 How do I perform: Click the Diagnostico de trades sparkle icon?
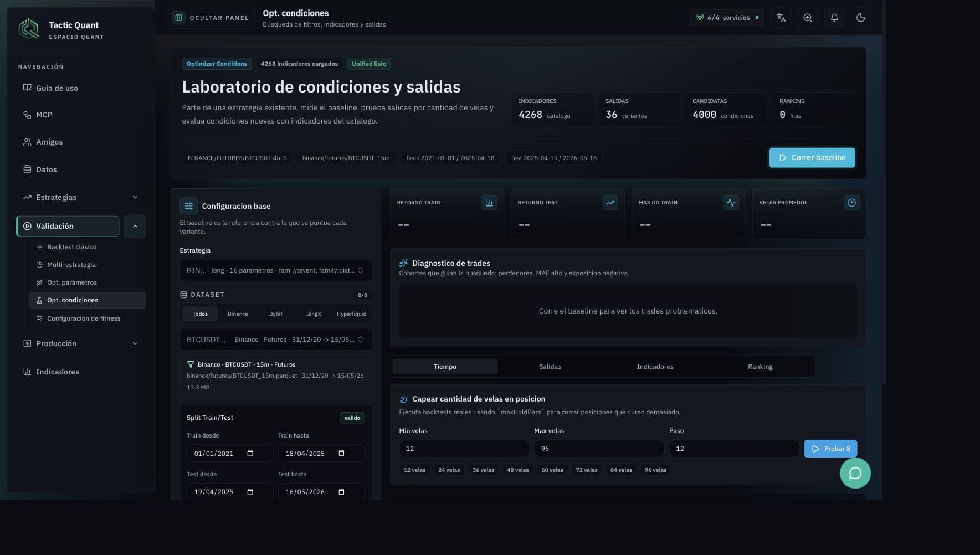click(x=403, y=263)
